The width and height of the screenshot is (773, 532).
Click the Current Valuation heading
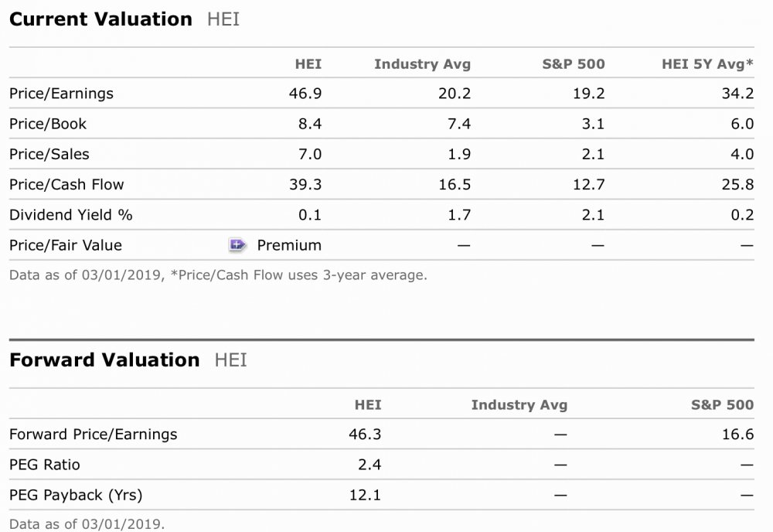tap(100, 19)
